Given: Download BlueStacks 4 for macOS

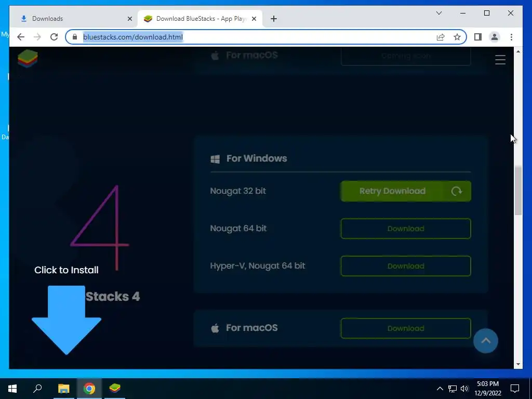Looking at the screenshot, I should [x=406, y=328].
